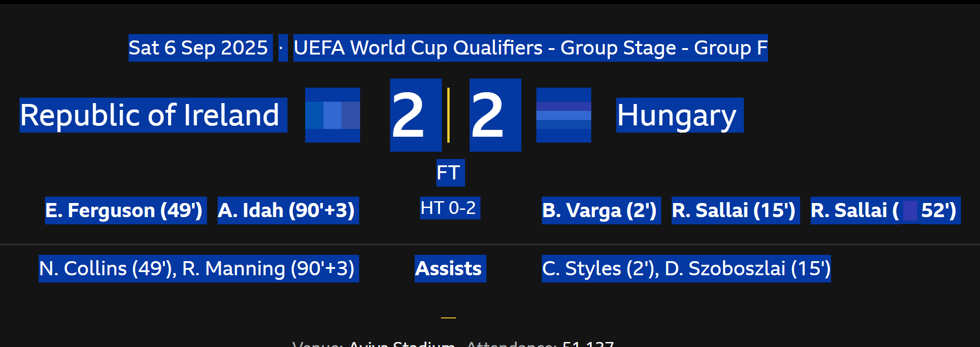Select Ireland assists N. Collins, R. Manning line

coord(198,268)
